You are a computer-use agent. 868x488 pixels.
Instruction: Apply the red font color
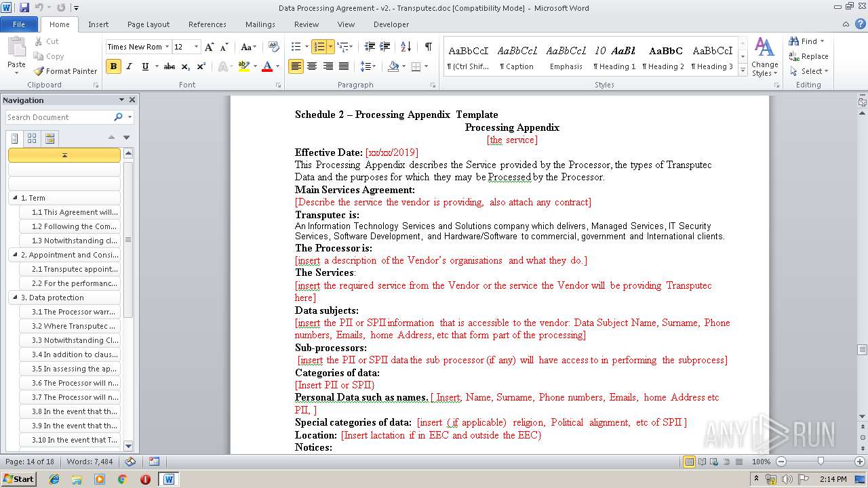pyautogui.click(x=267, y=66)
